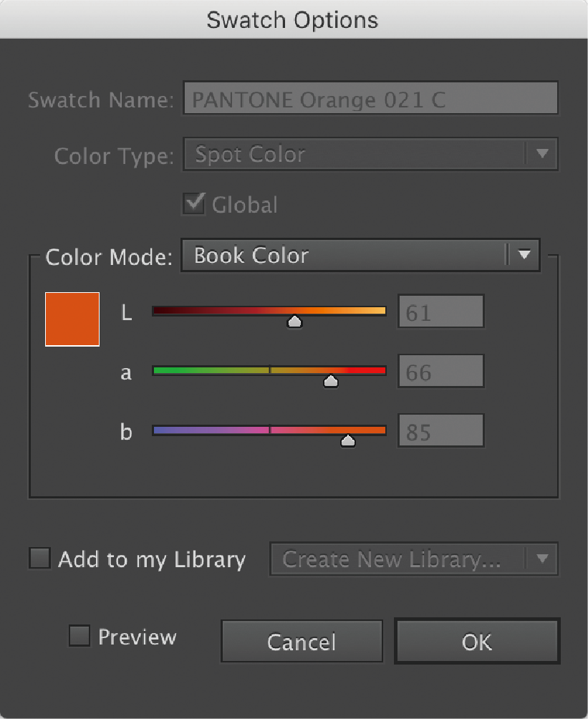Click the Swatch Options title text
Viewport: 588px width, 719px height.
click(x=293, y=20)
